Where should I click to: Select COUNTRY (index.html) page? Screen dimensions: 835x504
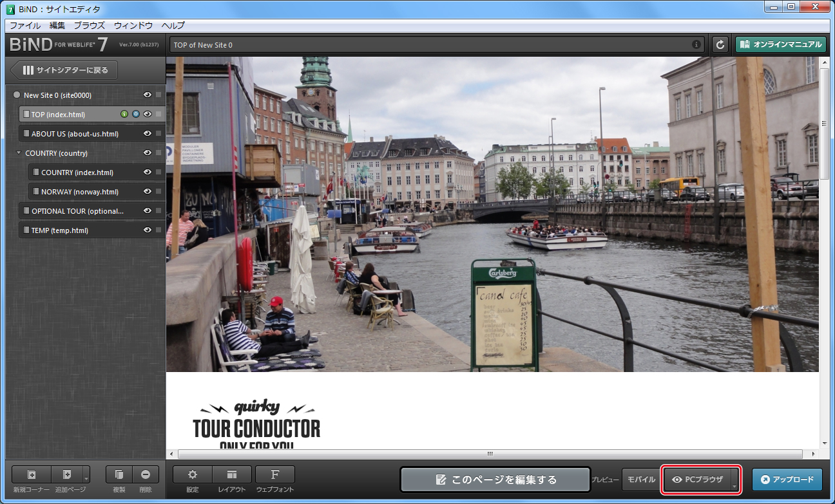97,173
